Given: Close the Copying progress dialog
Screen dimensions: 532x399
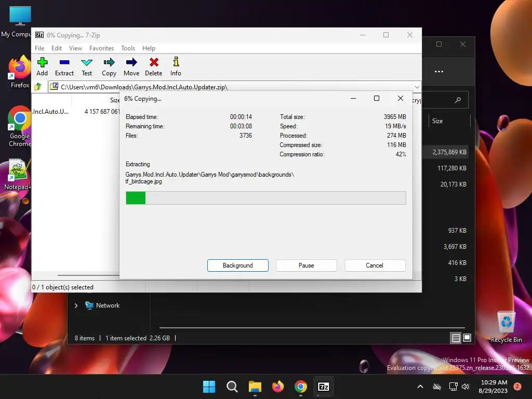Looking at the screenshot, I should [401, 98].
